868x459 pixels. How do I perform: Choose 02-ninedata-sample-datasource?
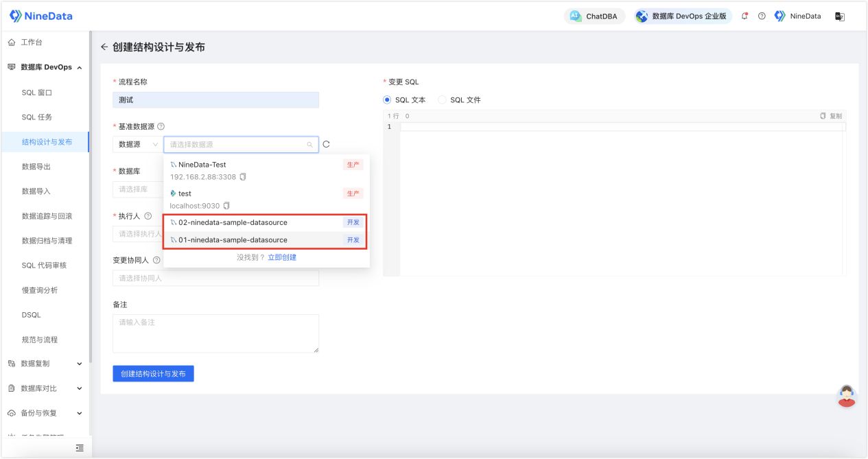point(266,222)
